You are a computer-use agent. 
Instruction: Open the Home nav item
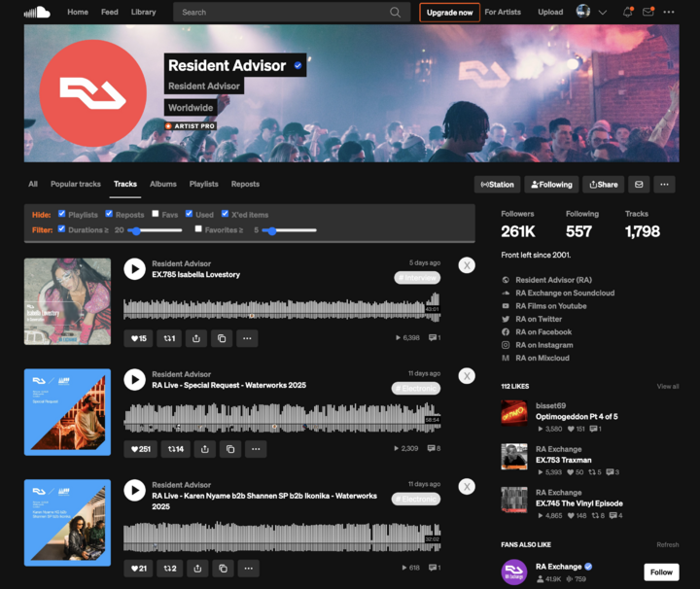coord(78,12)
